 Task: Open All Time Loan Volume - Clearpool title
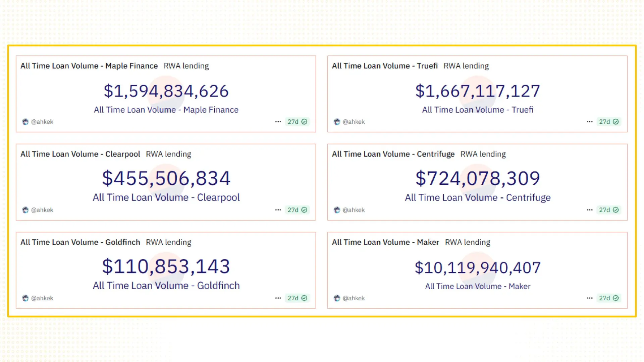click(80, 154)
